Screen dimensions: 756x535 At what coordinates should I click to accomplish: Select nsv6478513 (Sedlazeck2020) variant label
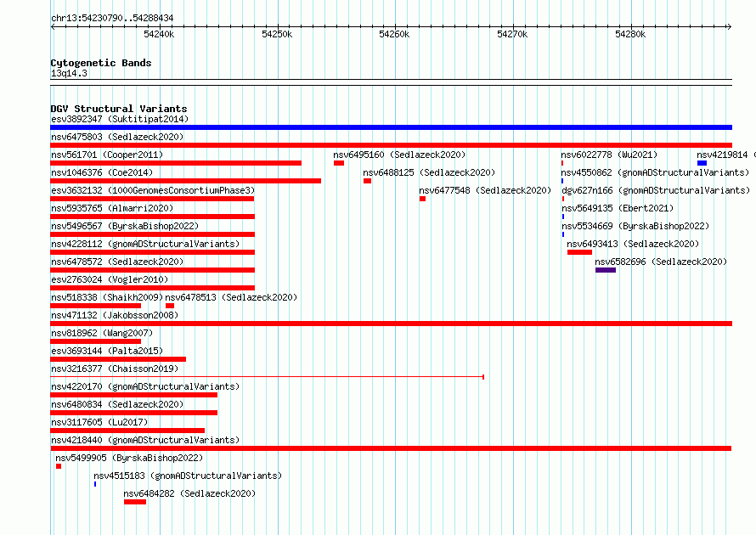tap(231, 297)
